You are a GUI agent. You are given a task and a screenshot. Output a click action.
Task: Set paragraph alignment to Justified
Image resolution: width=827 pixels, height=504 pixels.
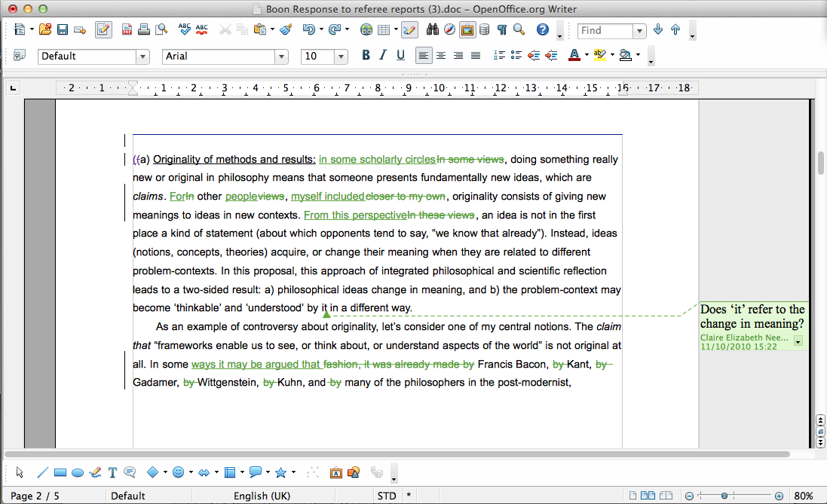point(476,55)
